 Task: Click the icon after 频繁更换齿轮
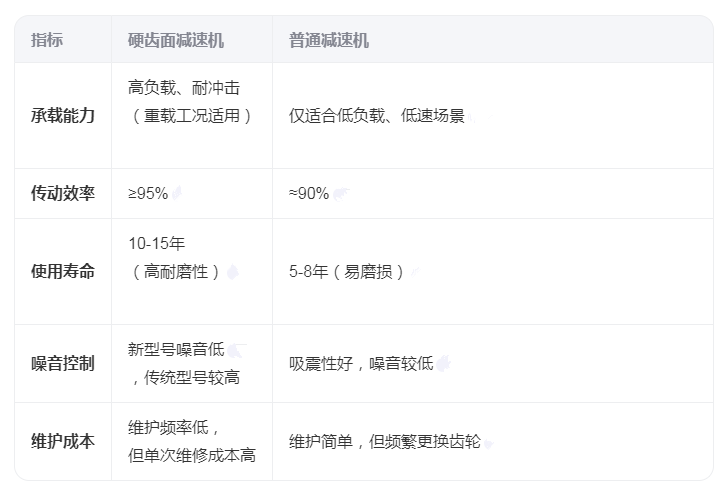(x=488, y=442)
